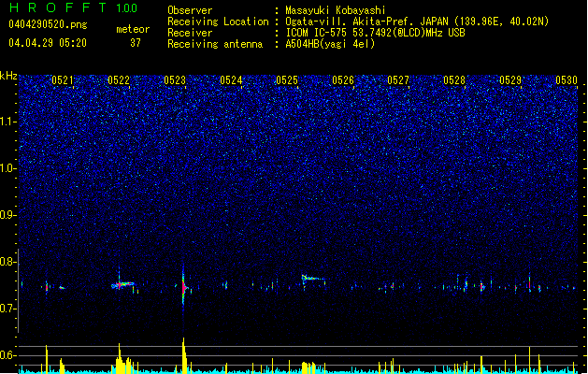Click observer name Masayuki Kobayashi

click(336, 10)
